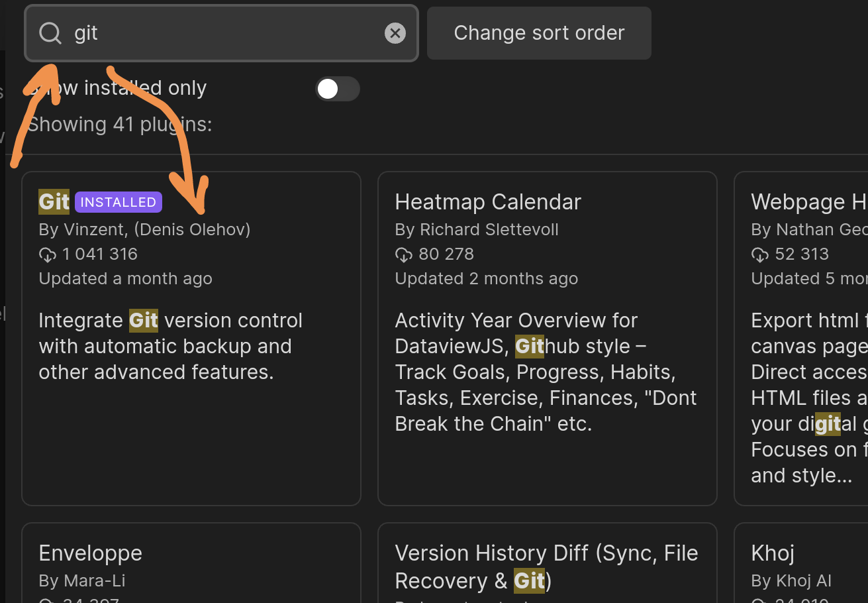Click the Git plugin description text
This screenshot has width=868, height=603.
coord(170,346)
